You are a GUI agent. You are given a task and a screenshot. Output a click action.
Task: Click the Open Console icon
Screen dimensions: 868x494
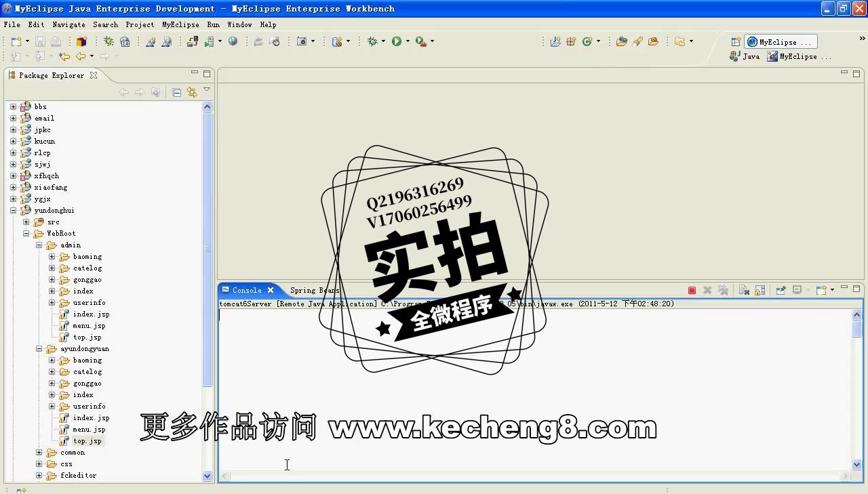coord(821,290)
